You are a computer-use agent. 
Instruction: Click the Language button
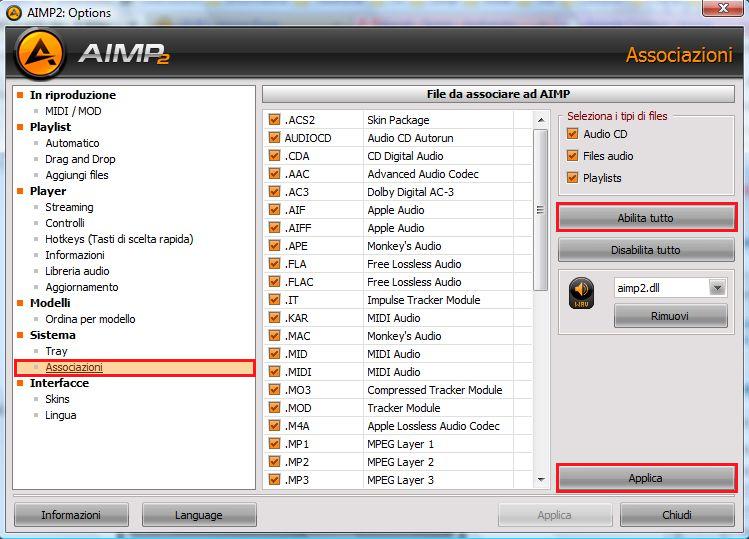[199, 515]
